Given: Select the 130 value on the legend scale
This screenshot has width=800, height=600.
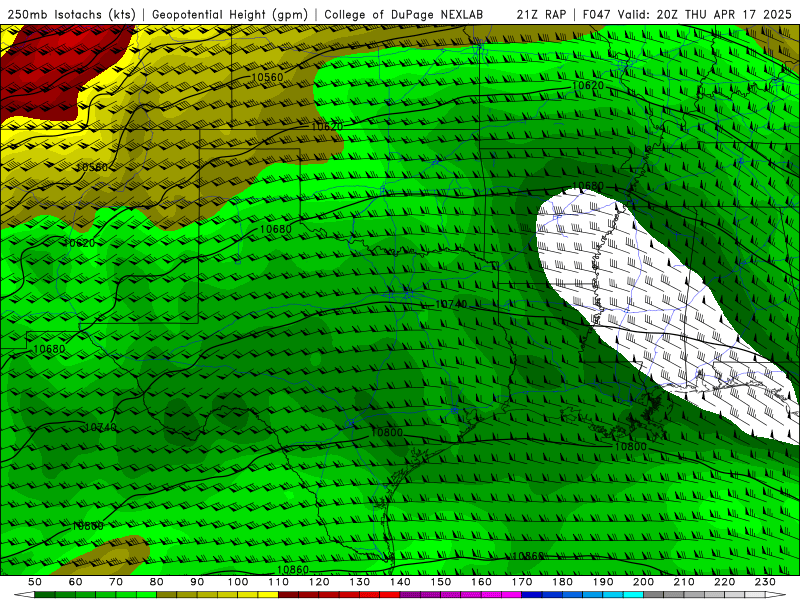Looking at the screenshot, I should coord(360,582).
